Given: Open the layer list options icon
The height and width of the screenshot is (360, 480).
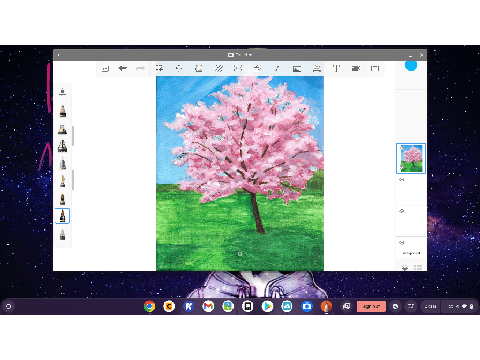Looking at the screenshot, I should [x=418, y=268].
